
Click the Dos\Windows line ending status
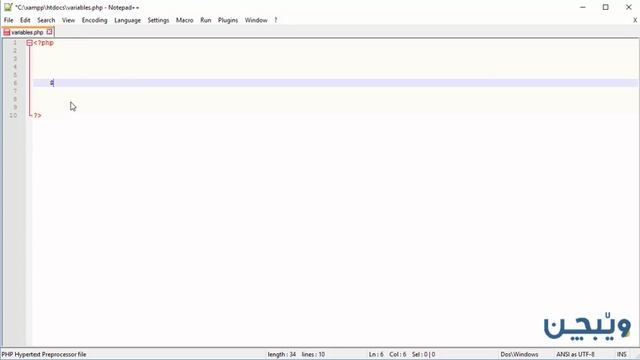point(519,354)
